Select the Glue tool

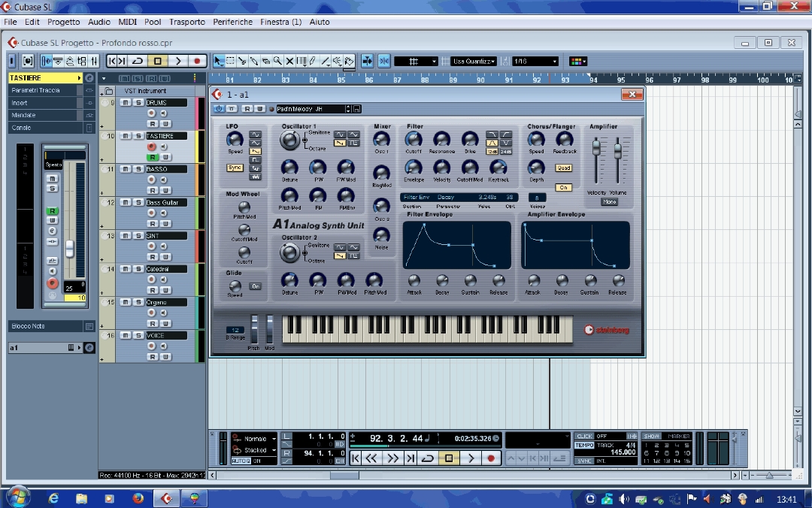254,61
